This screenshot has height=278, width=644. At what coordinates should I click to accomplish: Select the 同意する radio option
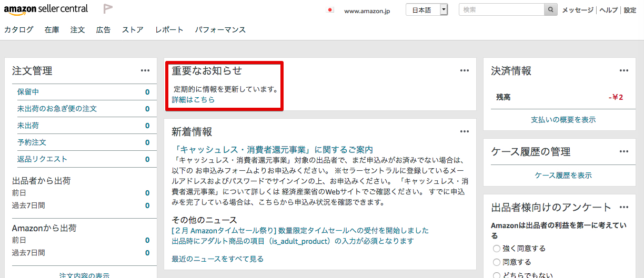pyautogui.click(x=496, y=262)
